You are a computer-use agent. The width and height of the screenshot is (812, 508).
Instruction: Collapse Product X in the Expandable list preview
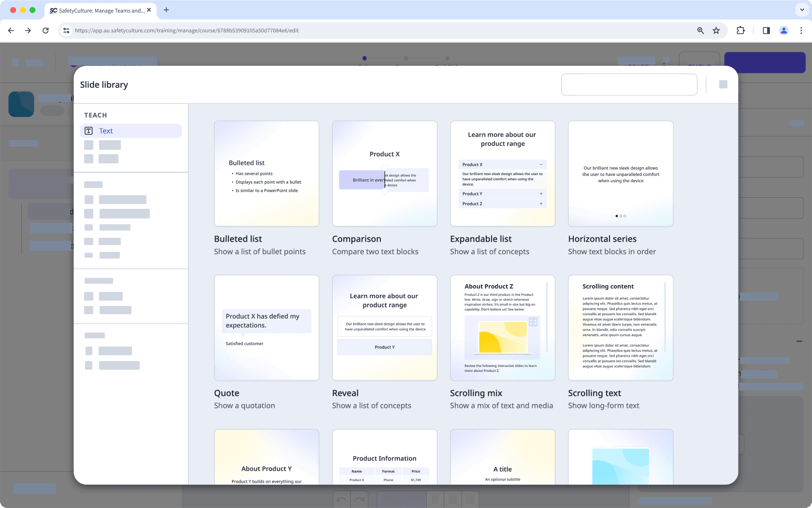541,164
